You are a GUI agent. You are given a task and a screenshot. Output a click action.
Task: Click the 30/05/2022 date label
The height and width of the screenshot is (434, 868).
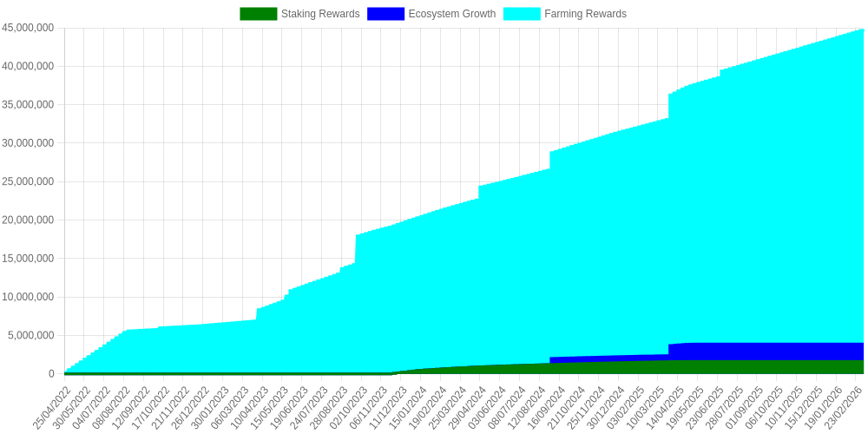tap(71, 409)
